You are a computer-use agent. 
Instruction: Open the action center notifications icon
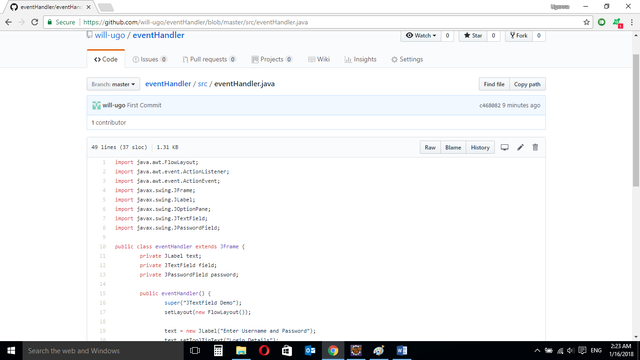[x=582, y=351]
